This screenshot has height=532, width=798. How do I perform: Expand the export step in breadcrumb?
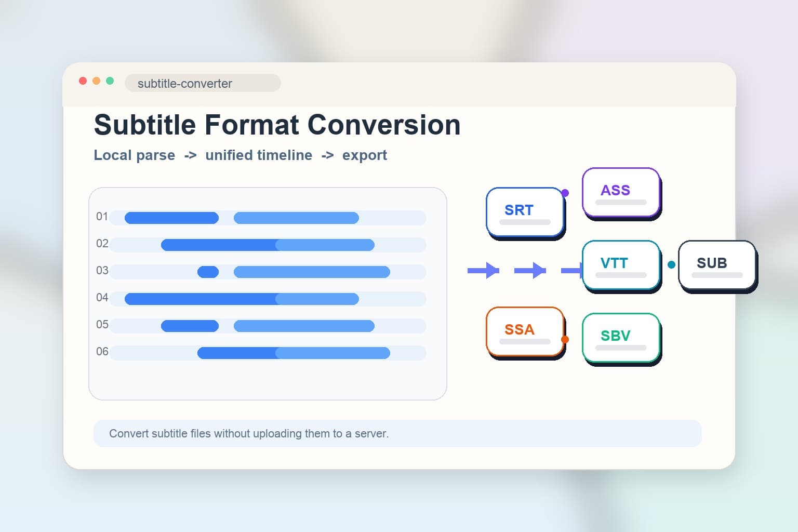pyautogui.click(x=364, y=155)
